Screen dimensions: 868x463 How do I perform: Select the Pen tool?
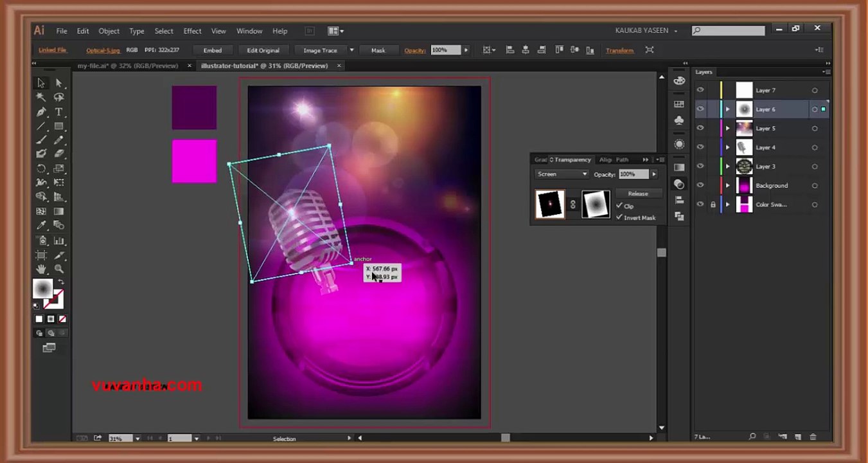(x=41, y=112)
